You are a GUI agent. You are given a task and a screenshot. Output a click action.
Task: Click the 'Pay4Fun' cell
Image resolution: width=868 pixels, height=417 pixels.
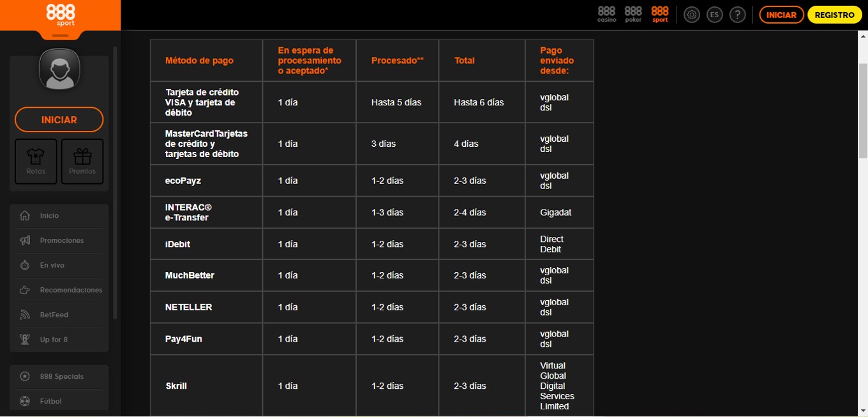206,339
